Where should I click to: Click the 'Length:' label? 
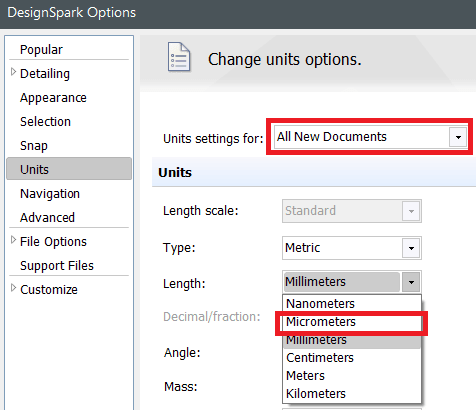184,284
